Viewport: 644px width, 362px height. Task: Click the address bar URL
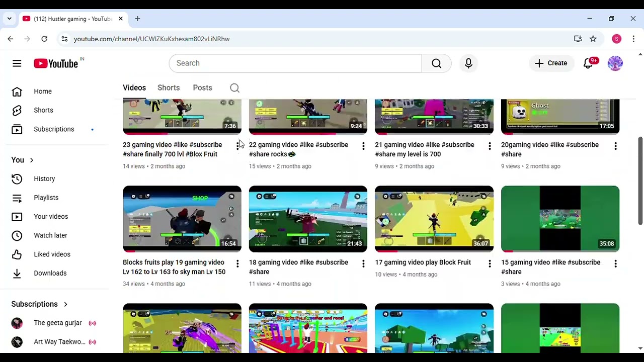[x=151, y=39]
